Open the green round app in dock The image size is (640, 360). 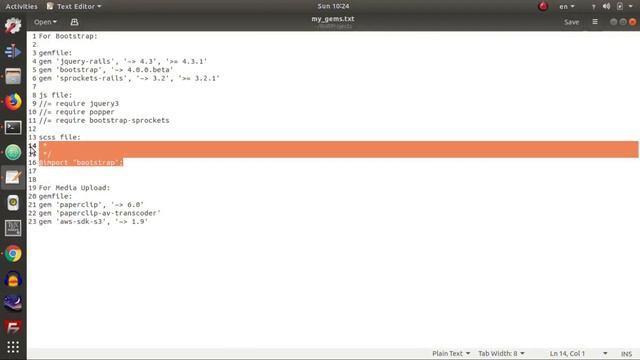coord(13,152)
